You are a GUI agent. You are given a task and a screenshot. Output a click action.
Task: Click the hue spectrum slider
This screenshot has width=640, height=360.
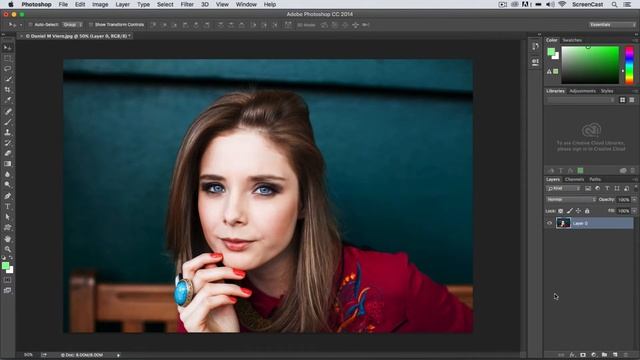(629, 65)
